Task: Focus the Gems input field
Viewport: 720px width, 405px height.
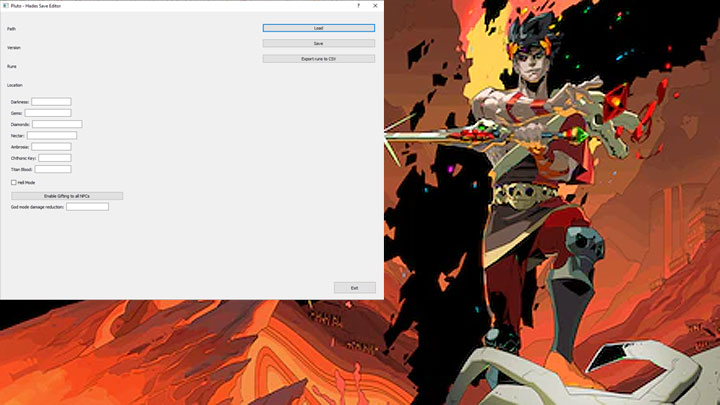Action: click(48, 113)
